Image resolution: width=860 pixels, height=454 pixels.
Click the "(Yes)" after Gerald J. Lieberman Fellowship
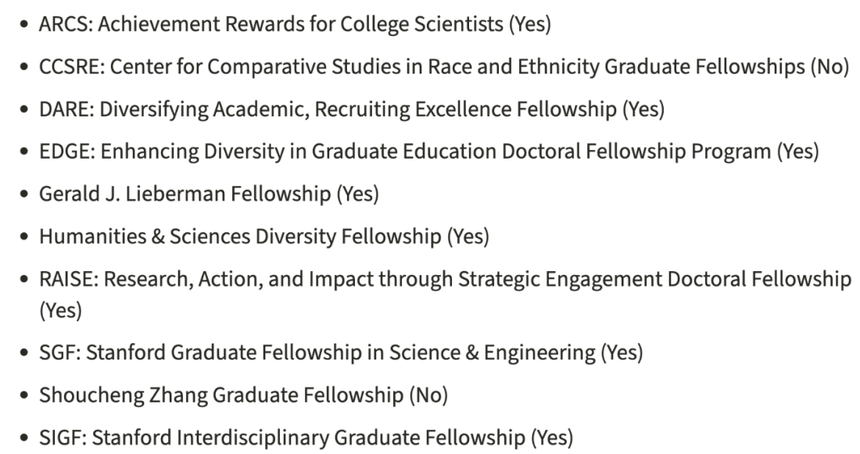[358, 194]
